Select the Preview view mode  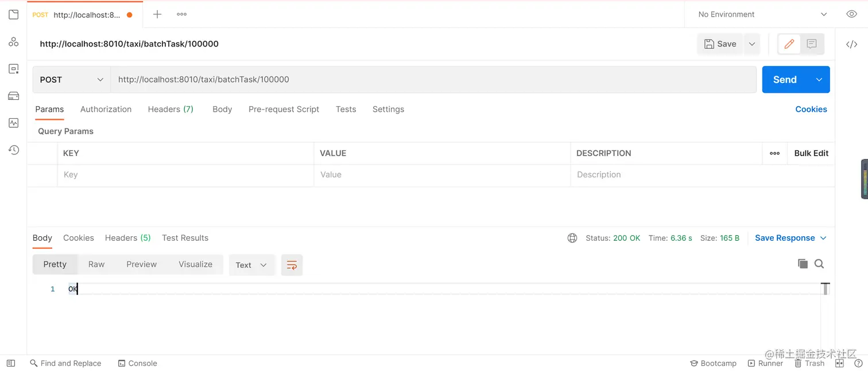tap(142, 264)
